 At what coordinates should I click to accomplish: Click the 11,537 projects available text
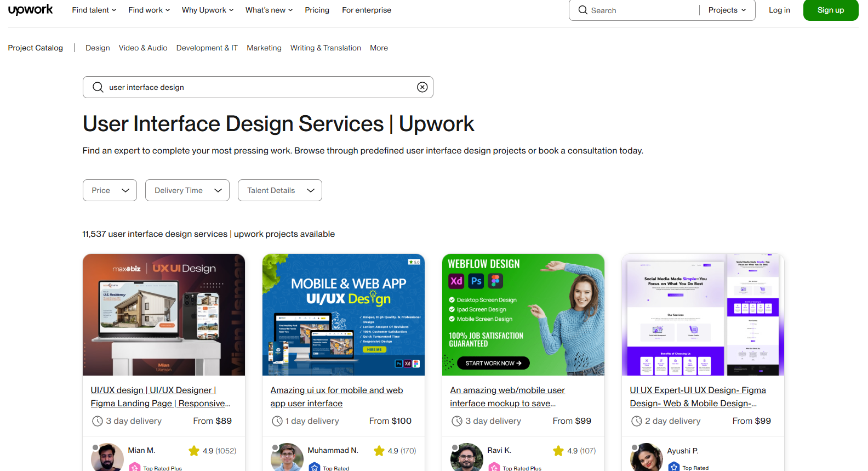[x=209, y=234]
